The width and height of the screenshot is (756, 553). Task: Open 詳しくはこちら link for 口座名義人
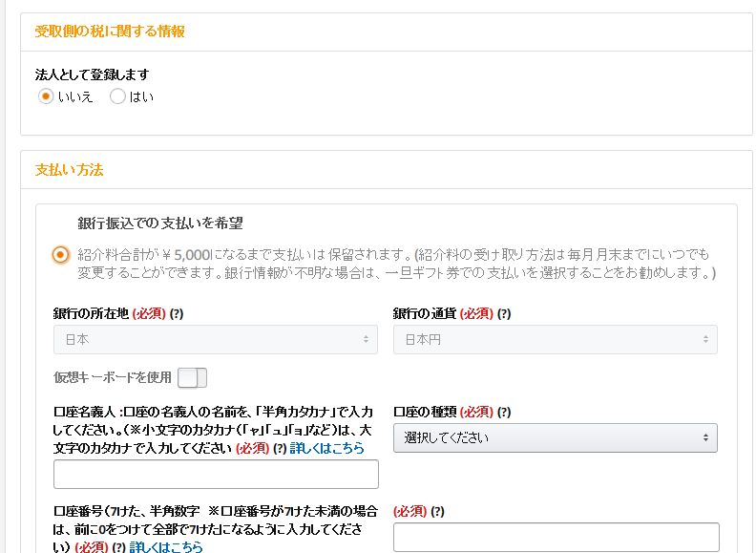coord(326,448)
